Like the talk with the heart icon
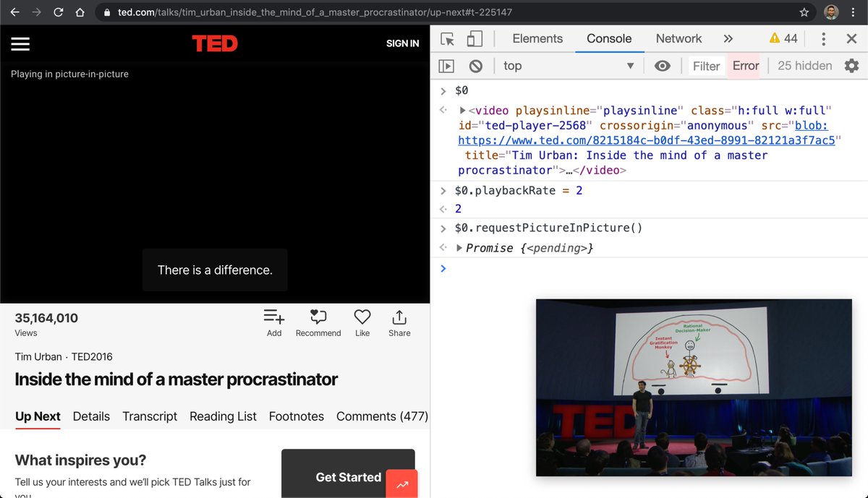Screen dimensions: 868x498 362,323
